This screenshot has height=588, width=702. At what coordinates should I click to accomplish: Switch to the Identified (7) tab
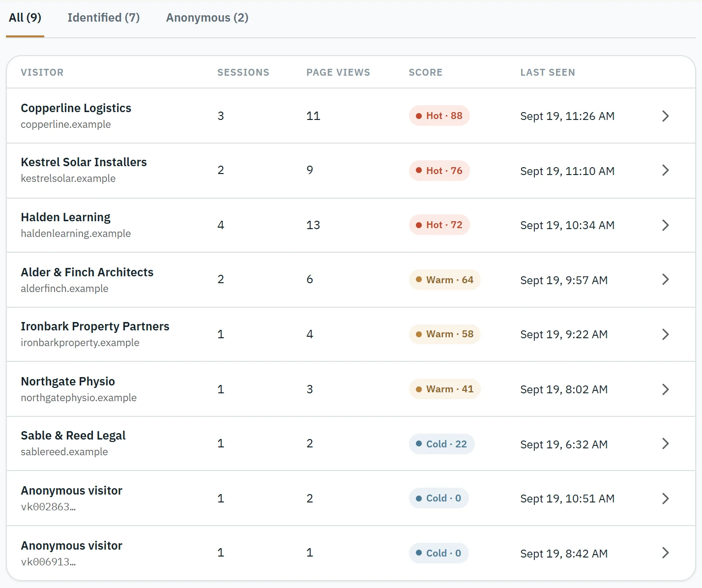[104, 18]
